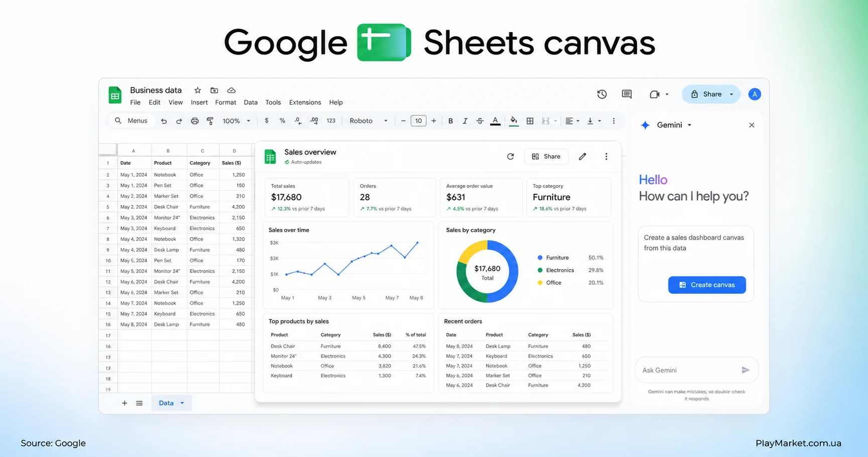Increase decimal places
The height and width of the screenshot is (457, 868).
click(x=314, y=121)
